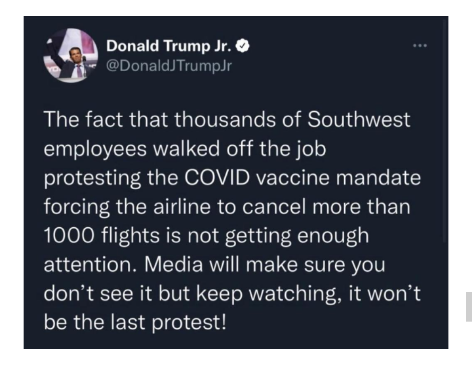The height and width of the screenshot is (366, 472).
Task: Click the word "COVID" in the tweet
Action: coord(217,178)
